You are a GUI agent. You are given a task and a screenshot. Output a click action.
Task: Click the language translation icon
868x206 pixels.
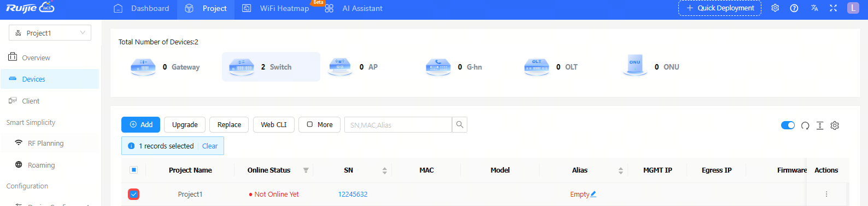click(x=814, y=8)
